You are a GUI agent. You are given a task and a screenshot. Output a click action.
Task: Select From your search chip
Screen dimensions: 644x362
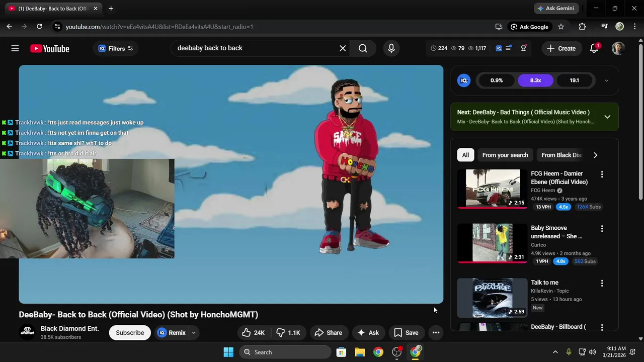[x=505, y=155]
